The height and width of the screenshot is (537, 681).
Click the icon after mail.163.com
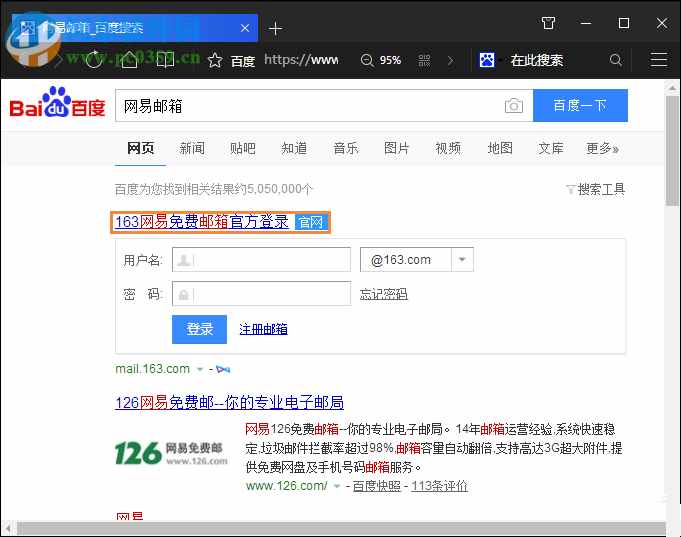coord(223,369)
